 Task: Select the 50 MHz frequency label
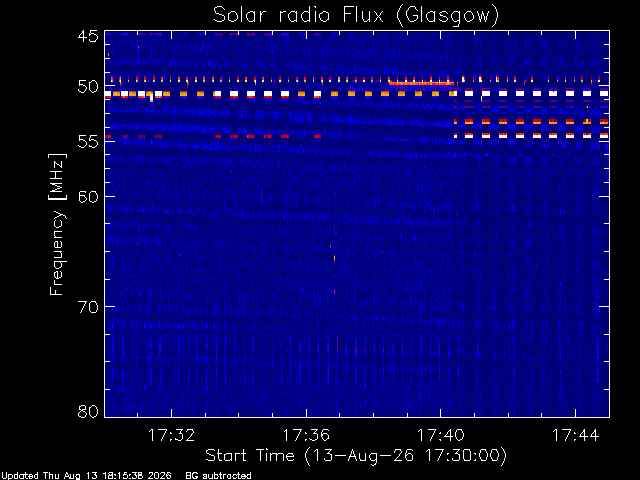(x=88, y=87)
